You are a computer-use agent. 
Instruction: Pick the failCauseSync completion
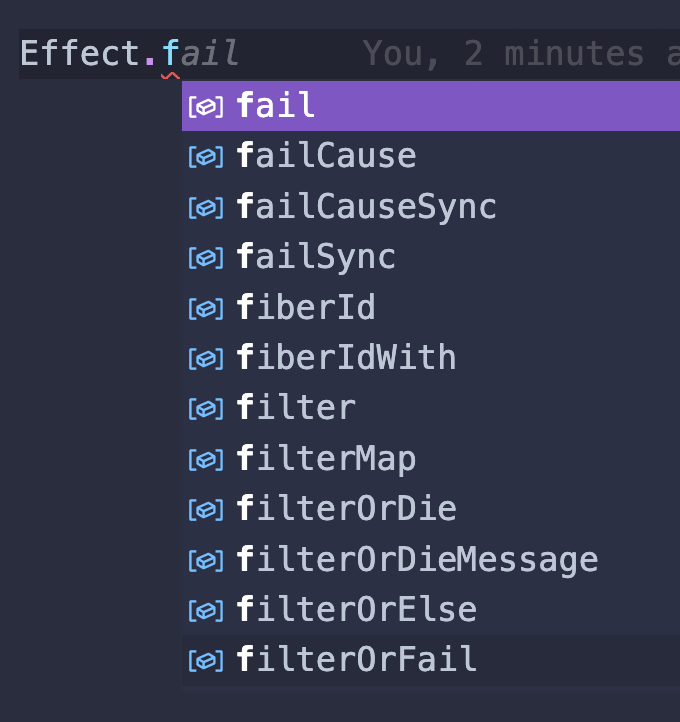[366, 207]
